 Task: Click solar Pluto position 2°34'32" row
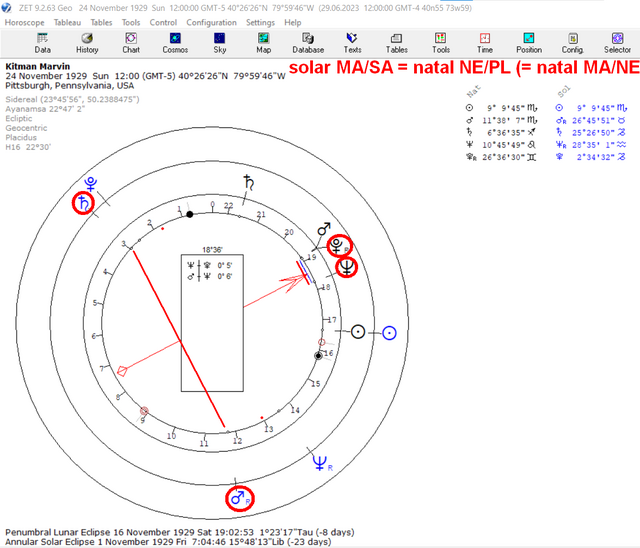pyautogui.click(x=591, y=157)
